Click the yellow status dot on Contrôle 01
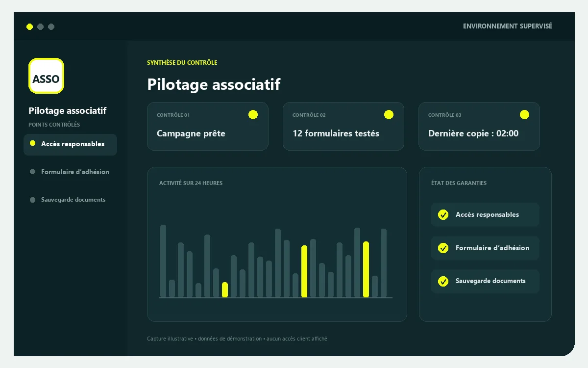Viewport: 588px width, 368px height. (253, 115)
